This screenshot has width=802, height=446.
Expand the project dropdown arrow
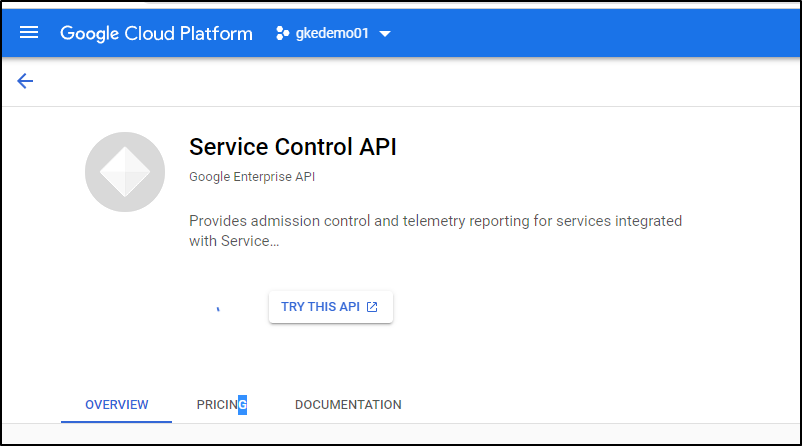point(385,34)
